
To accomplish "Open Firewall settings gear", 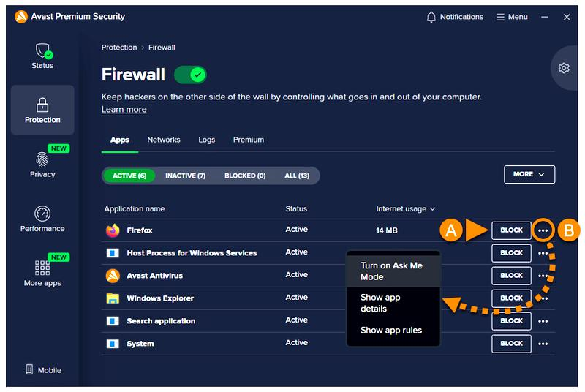I will pos(564,68).
